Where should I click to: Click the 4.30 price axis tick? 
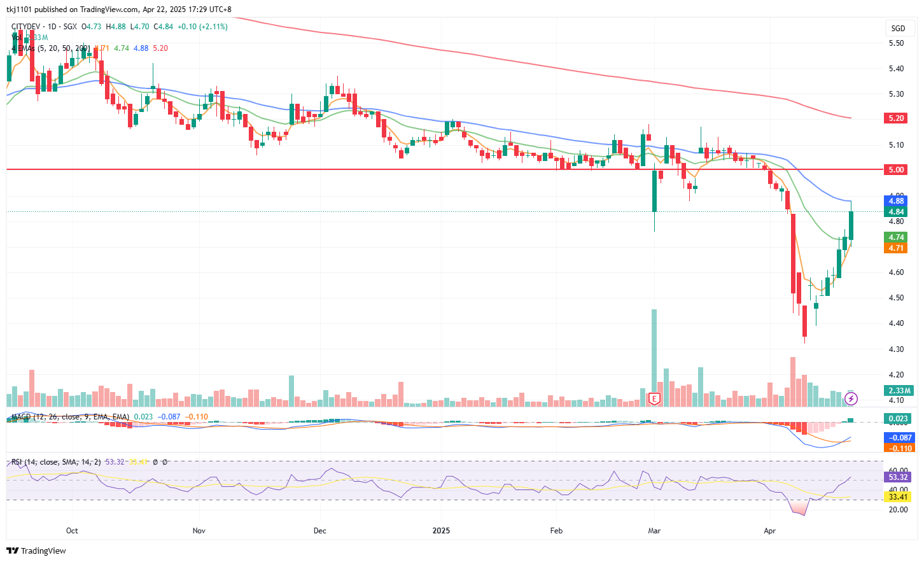(x=896, y=349)
